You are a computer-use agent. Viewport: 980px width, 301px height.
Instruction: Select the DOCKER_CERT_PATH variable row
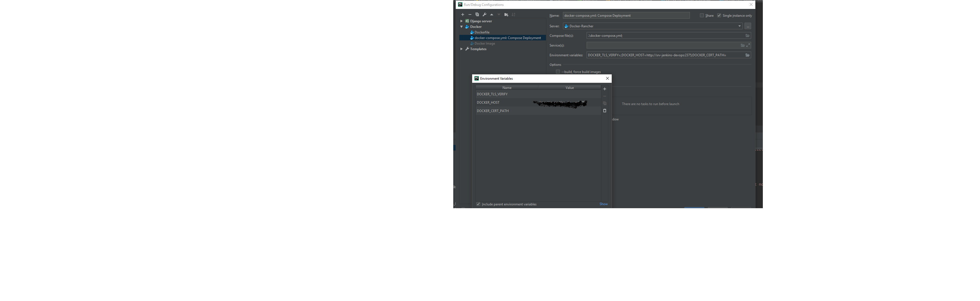(493, 111)
